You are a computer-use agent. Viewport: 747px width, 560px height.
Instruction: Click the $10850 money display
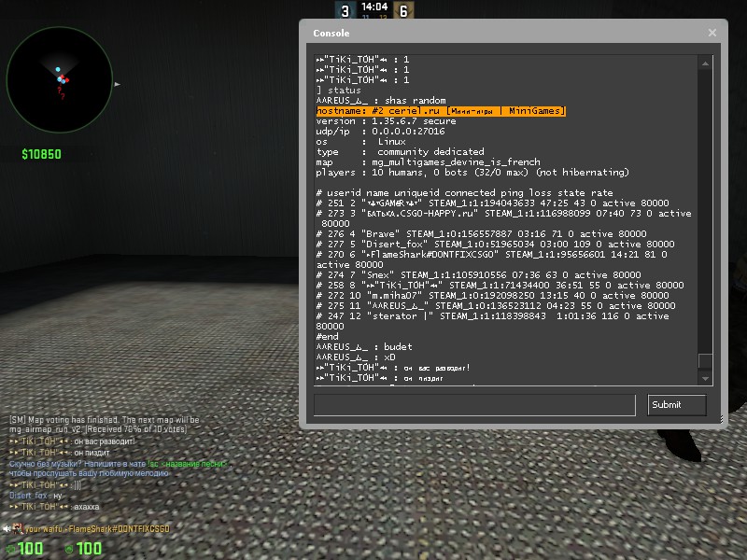(42, 154)
